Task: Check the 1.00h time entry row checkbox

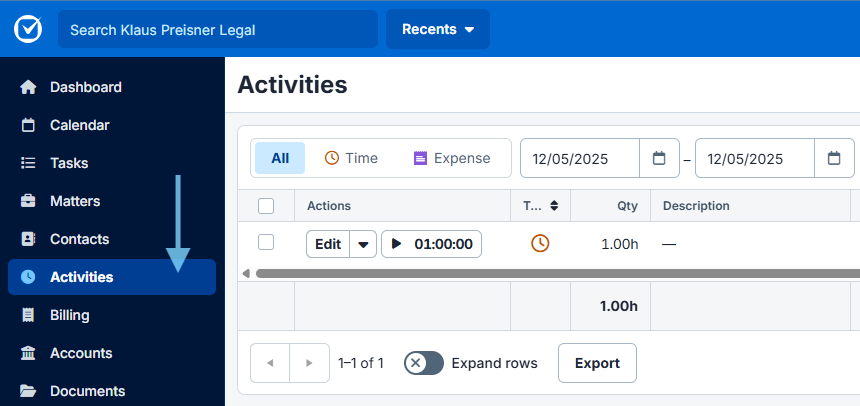Action: (266, 243)
